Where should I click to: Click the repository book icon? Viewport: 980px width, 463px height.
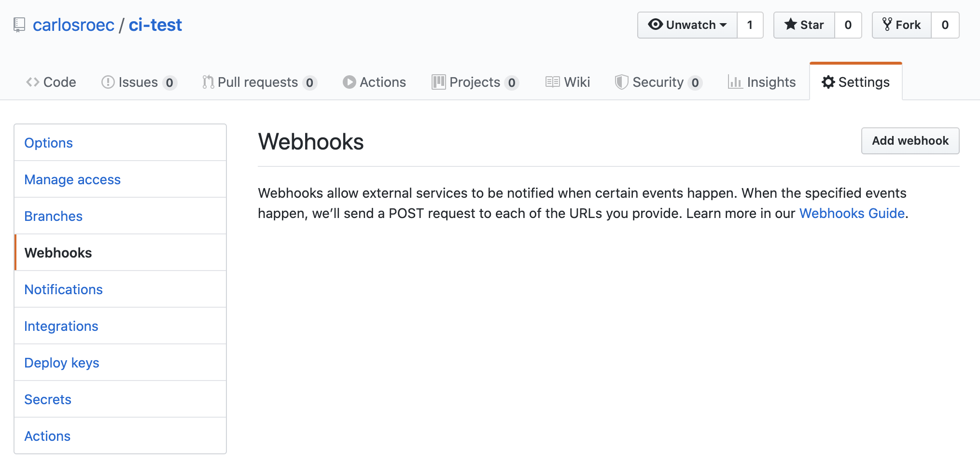[x=19, y=25]
